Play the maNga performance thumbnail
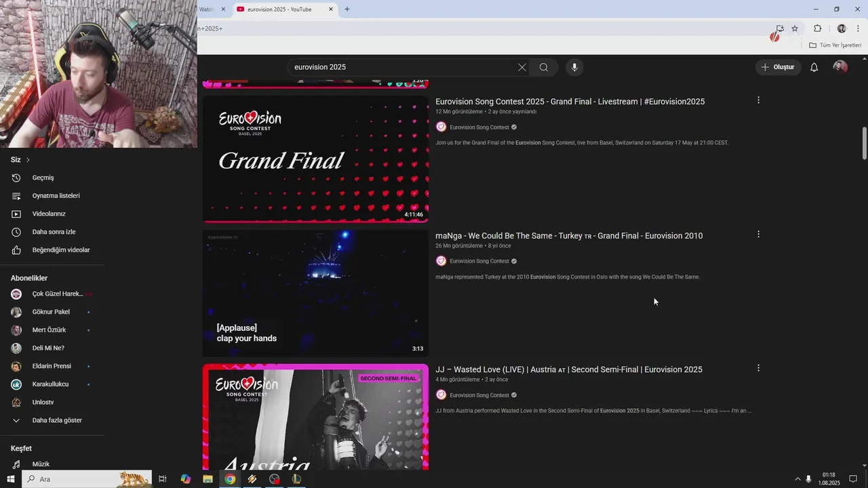Viewport: 868px width, 488px height. coord(315,293)
